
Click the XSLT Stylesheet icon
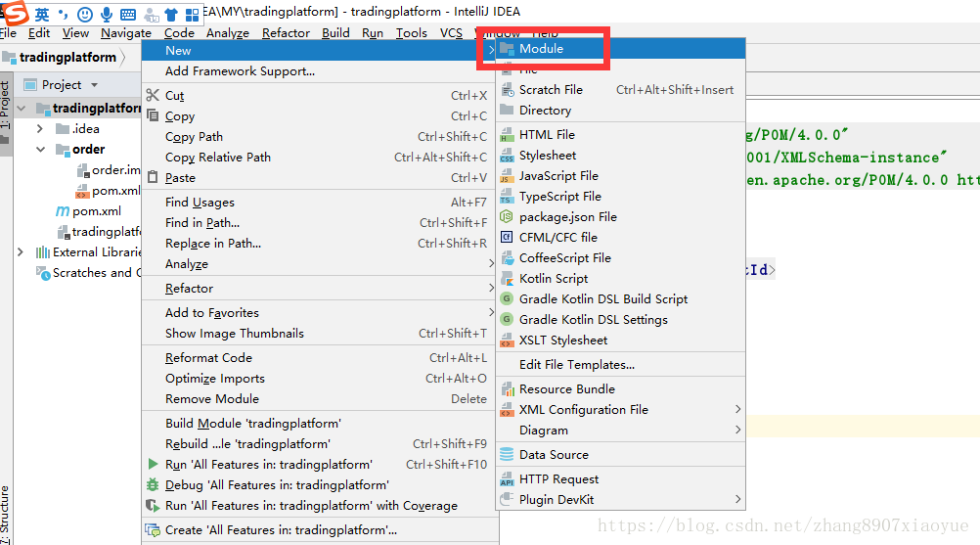507,340
